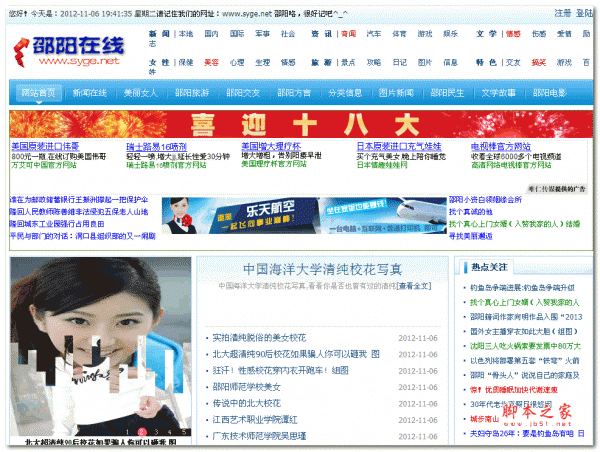600x452 pixels.
Task: Open the 邵阳小资白领俱乐会所 link
Action: pyautogui.click(x=485, y=200)
